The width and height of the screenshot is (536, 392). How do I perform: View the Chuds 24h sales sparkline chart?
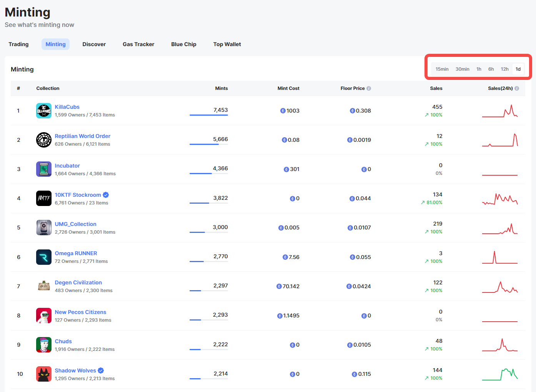tap(500, 345)
